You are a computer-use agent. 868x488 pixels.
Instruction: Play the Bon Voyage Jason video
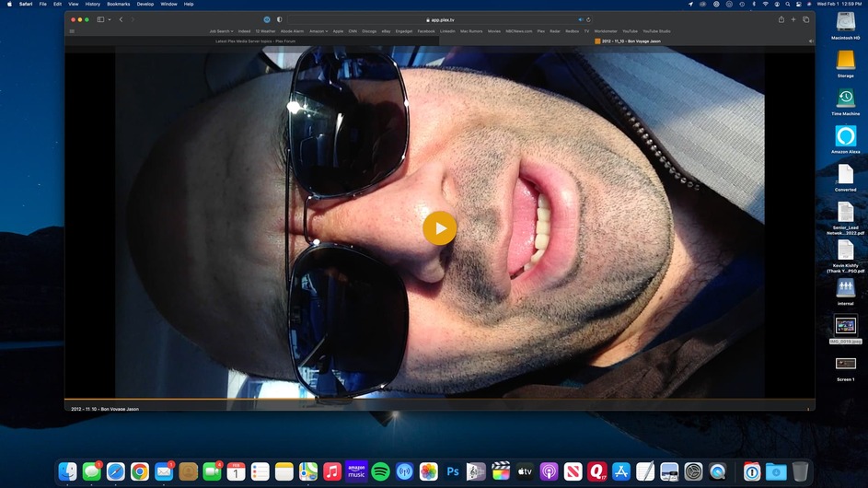439,228
